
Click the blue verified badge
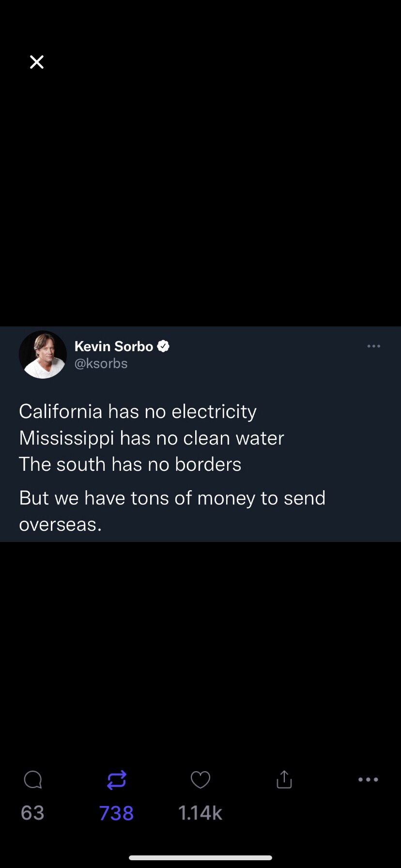[x=164, y=346]
